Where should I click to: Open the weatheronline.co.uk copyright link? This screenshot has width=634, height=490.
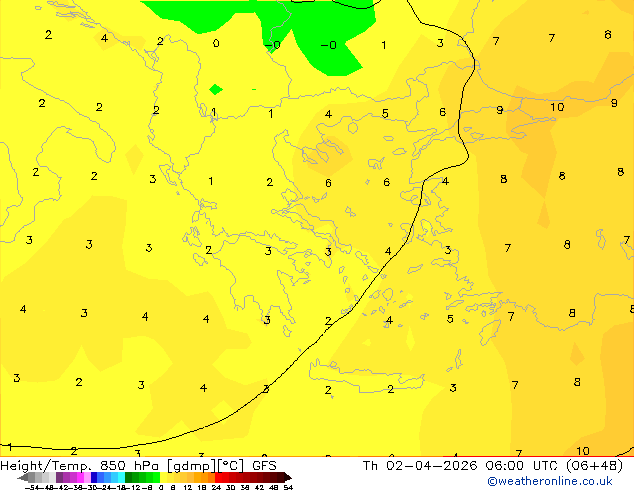550,481
